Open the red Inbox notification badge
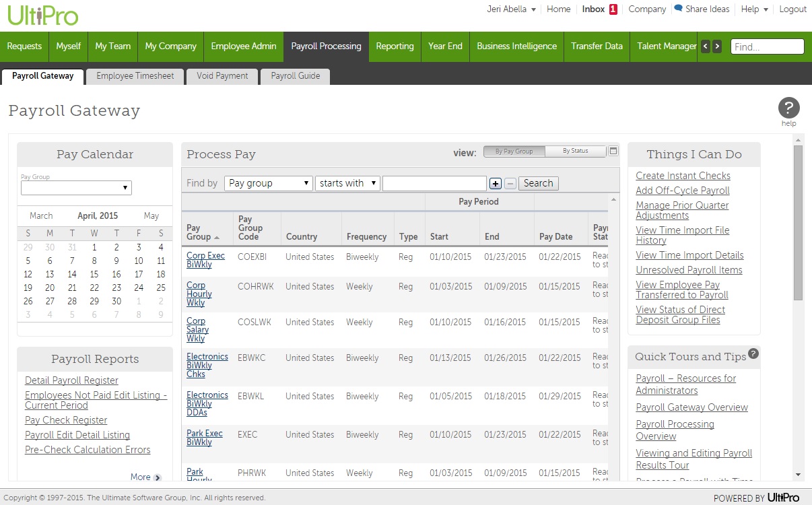 point(613,9)
